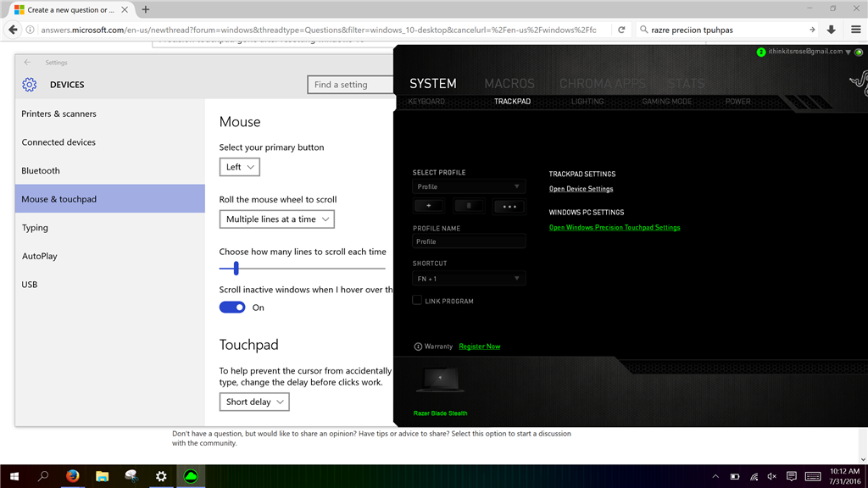
Task: Switch to the SYSTEM tab
Action: click(433, 84)
